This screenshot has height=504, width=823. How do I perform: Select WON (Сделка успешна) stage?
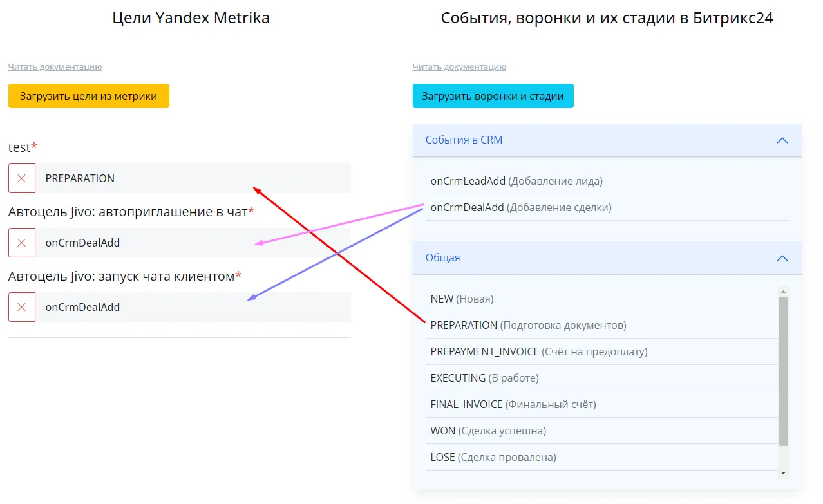(x=601, y=431)
